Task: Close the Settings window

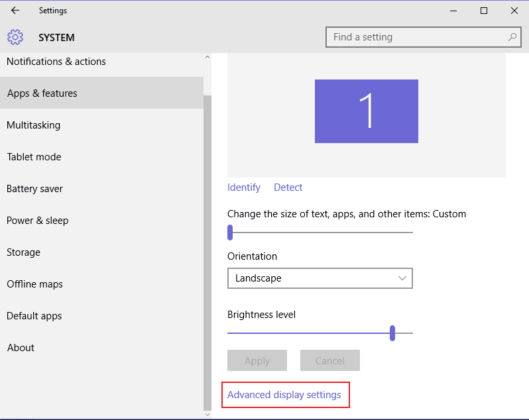Action: coord(514,11)
